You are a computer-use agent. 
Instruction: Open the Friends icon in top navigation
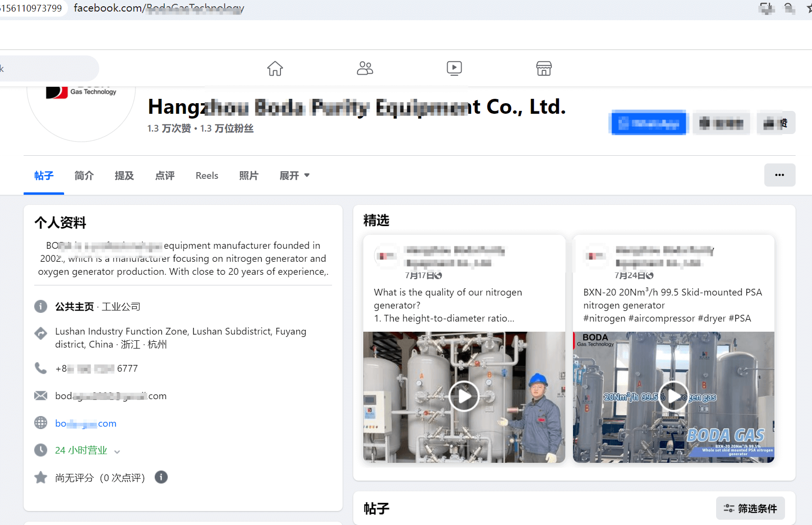[365, 68]
